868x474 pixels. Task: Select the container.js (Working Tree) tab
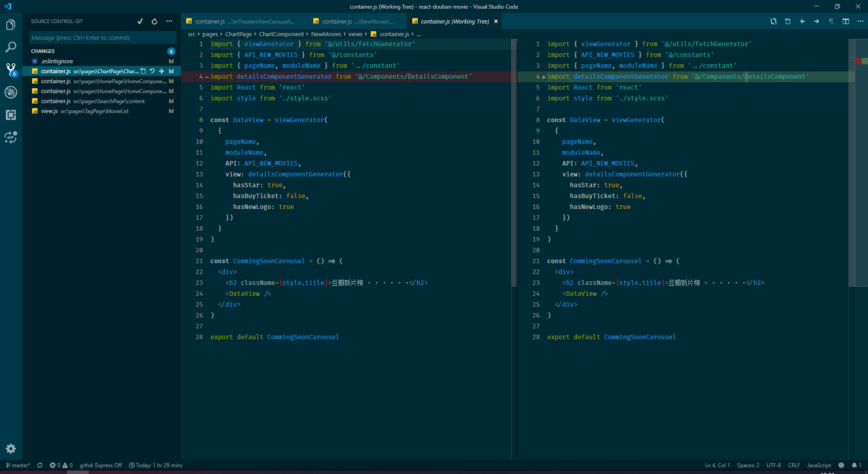coord(454,21)
